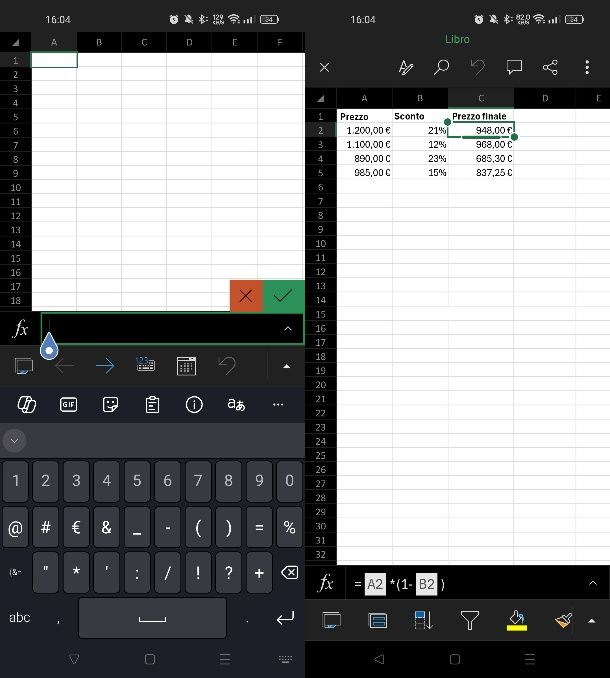Viewport: 610px width, 678px height.
Task: Open the date picker calendar icon
Action: tap(186, 366)
